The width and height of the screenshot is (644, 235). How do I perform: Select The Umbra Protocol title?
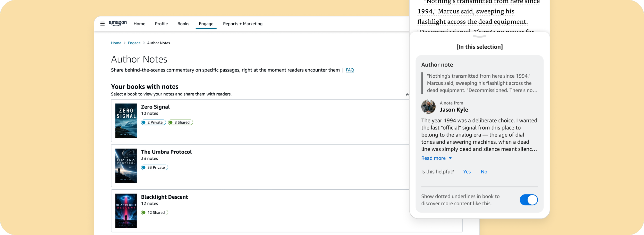pyautogui.click(x=166, y=152)
